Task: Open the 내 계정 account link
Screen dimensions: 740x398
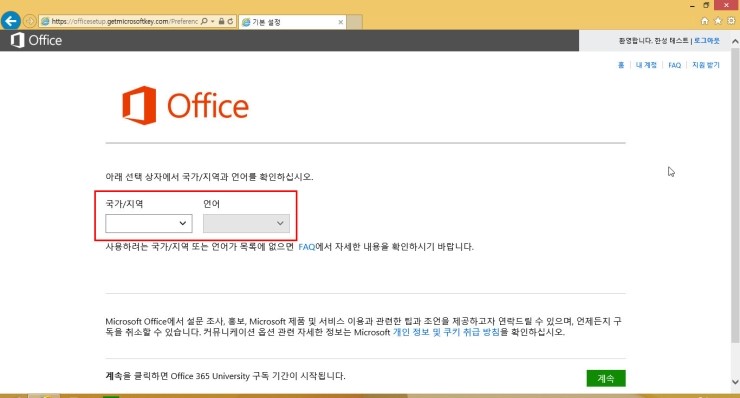Action: (x=646, y=65)
